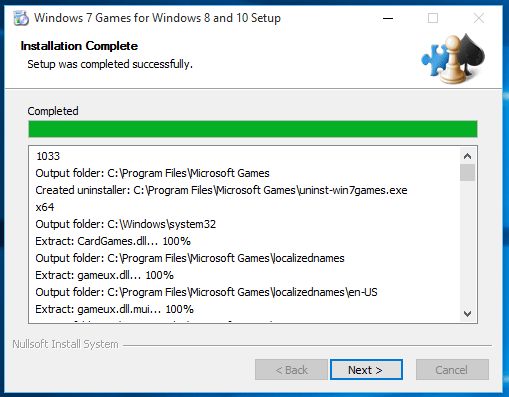Minimize the setup window
Image resolution: width=509 pixels, height=397 pixels.
click(x=388, y=18)
